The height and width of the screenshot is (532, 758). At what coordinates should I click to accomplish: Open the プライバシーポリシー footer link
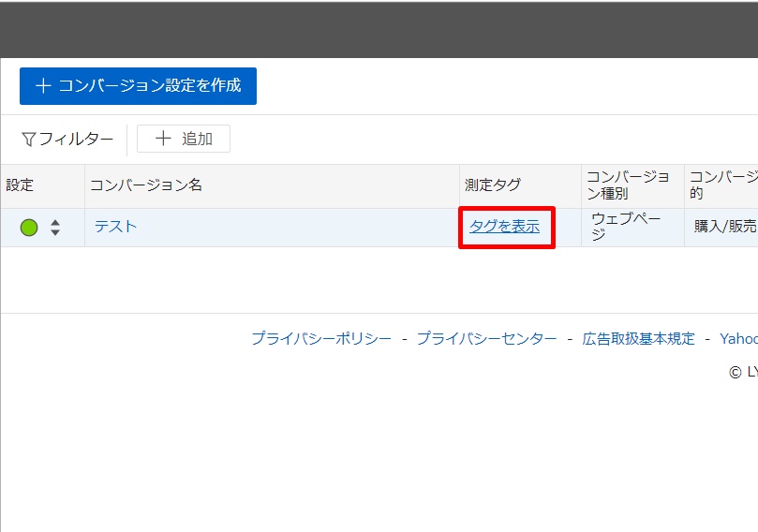[x=320, y=339]
